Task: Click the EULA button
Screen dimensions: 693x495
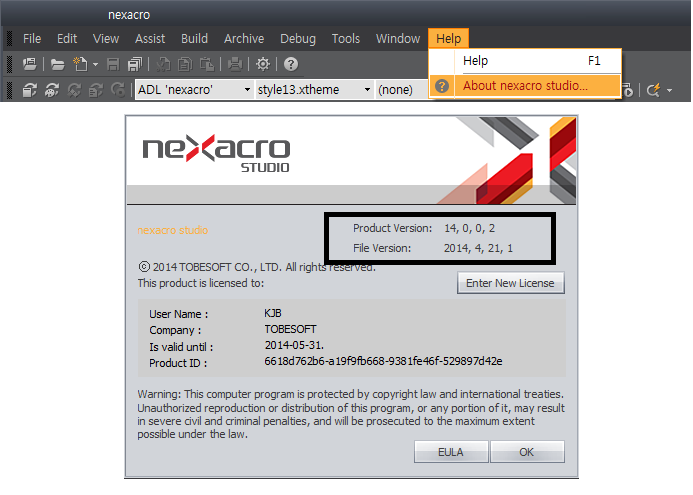Action: pos(450,452)
